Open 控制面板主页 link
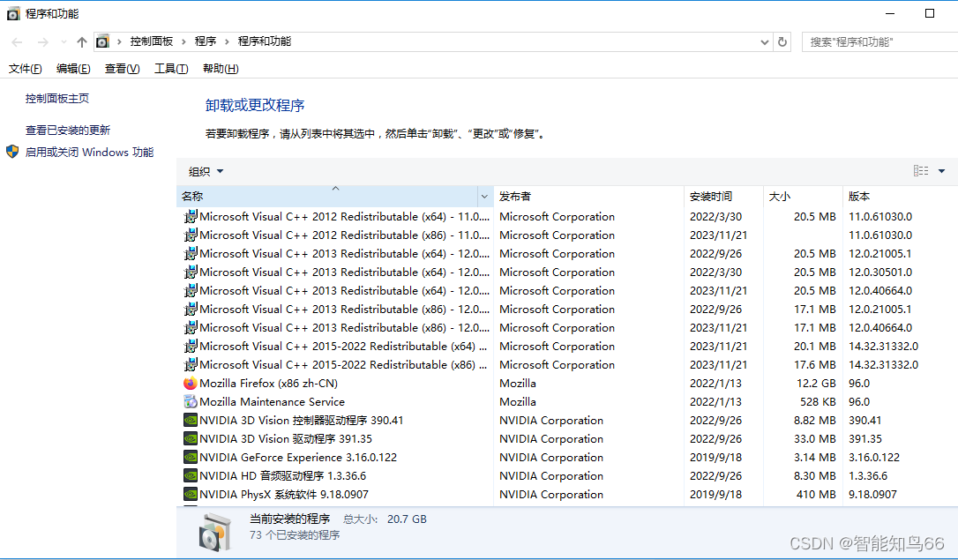This screenshot has width=958, height=560. tap(56, 98)
